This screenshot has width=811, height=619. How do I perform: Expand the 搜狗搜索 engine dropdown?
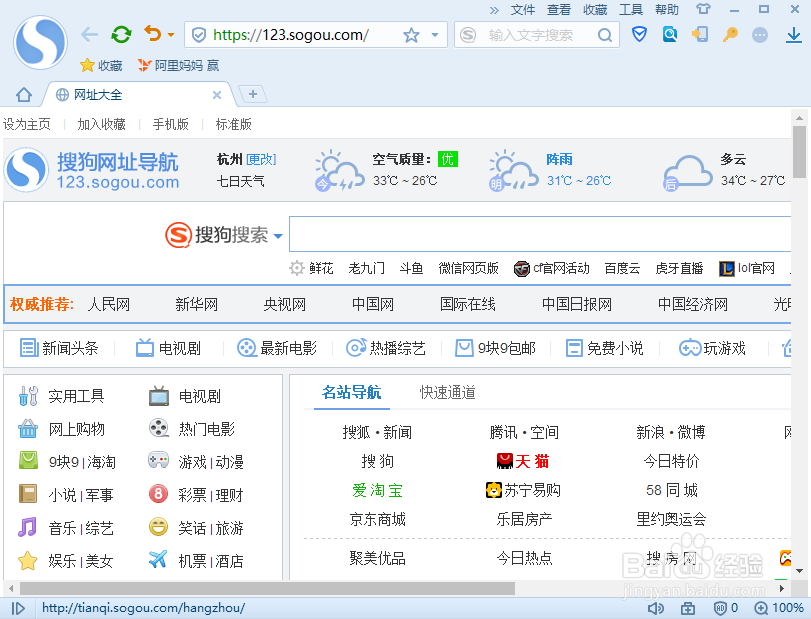pyautogui.click(x=278, y=236)
